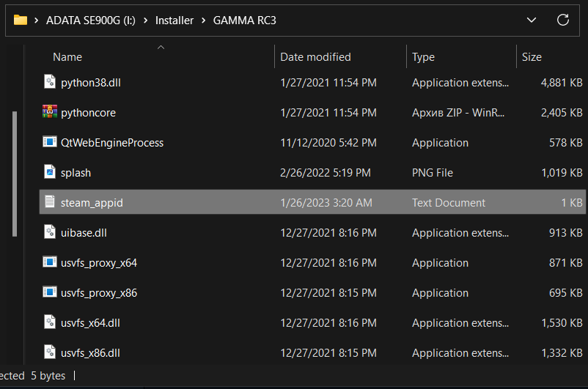Sort files by Date modified column
This screenshot has width=588, height=389.
315,57
